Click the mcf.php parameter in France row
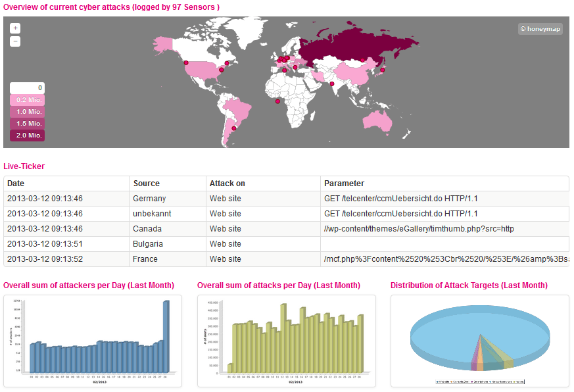Image resolution: width=574 pixels, height=392 pixels. click(x=444, y=259)
